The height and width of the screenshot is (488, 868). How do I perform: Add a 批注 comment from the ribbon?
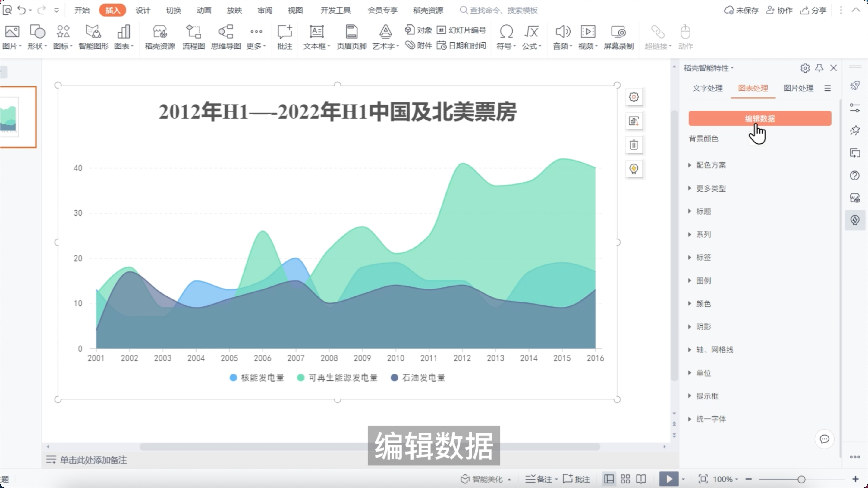tap(285, 37)
